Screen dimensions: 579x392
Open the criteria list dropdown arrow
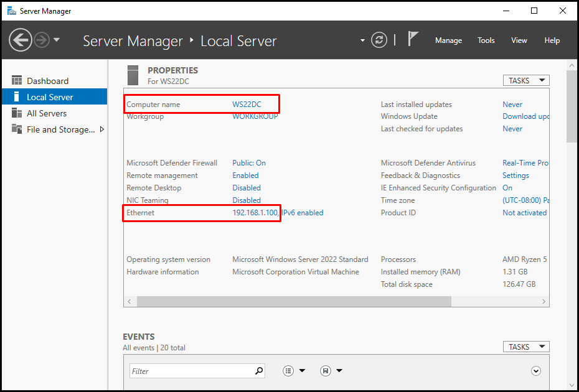pyautogui.click(x=302, y=371)
